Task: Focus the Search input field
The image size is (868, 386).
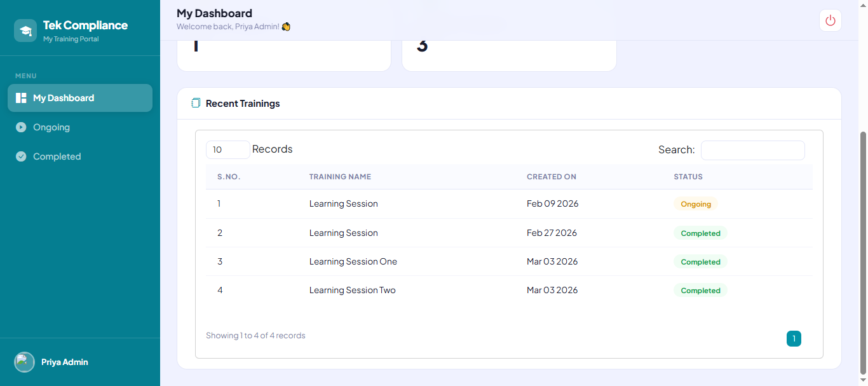Action: [752, 150]
